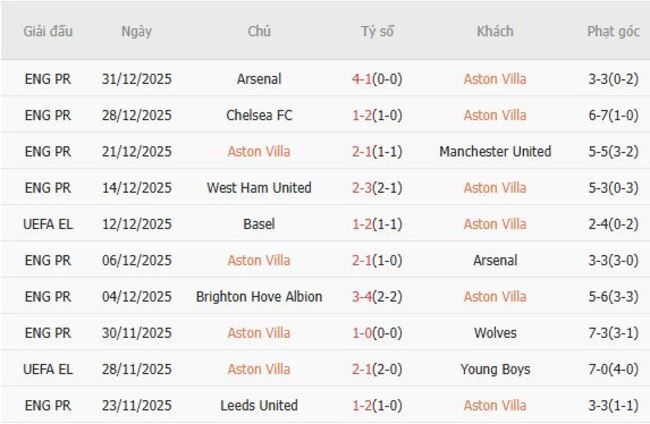
Task: Click the 28/11/2025 date cell
Action: coord(137,369)
